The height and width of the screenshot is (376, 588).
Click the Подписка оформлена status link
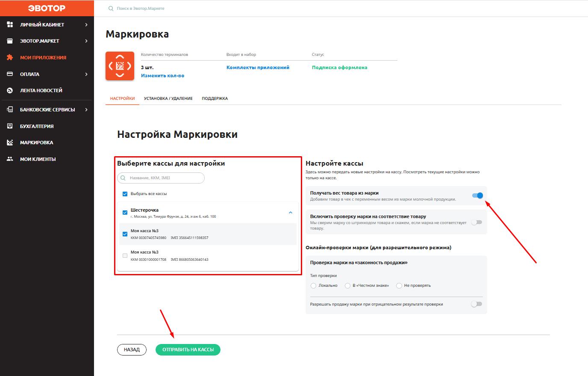click(x=340, y=67)
